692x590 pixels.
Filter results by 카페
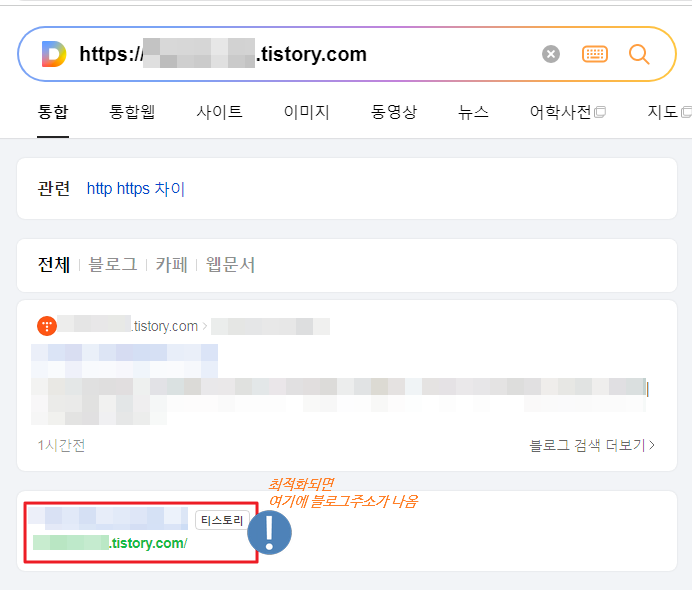click(x=172, y=265)
